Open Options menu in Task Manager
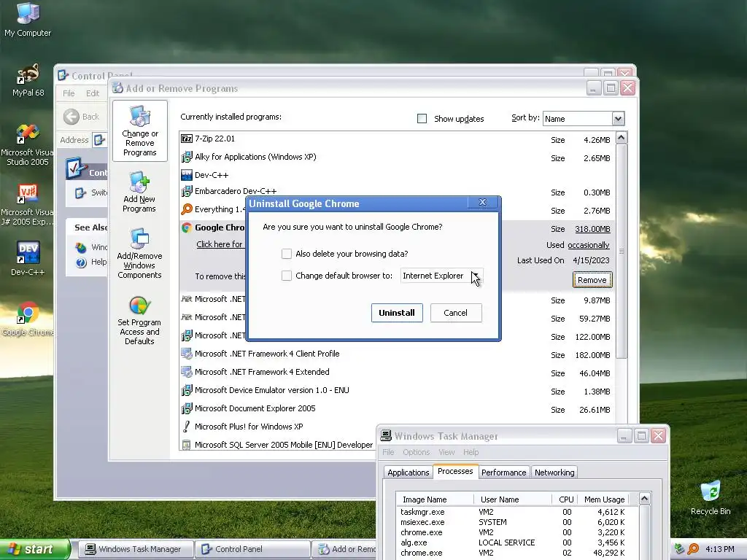The height and width of the screenshot is (560, 747). (416, 452)
